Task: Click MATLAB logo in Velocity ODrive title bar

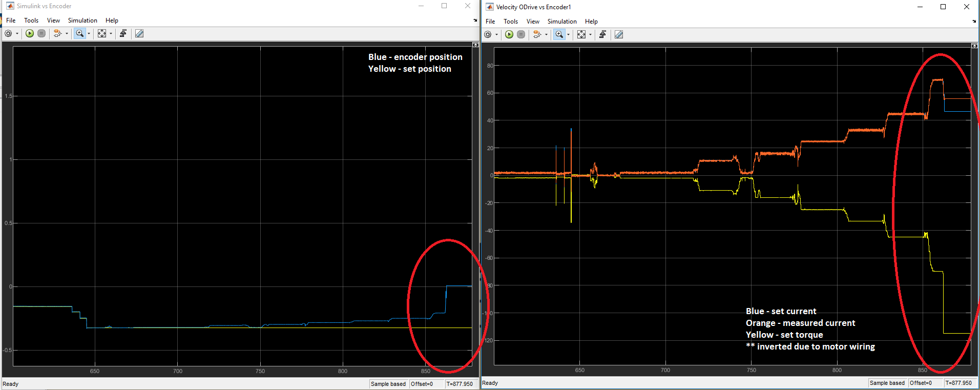Action: pos(490,7)
